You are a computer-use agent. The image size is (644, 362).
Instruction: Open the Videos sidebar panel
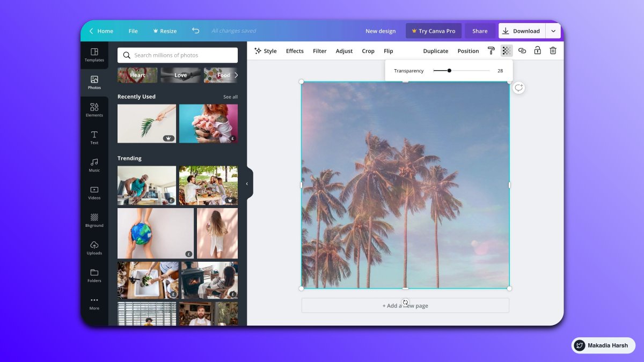click(x=94, y=193)
